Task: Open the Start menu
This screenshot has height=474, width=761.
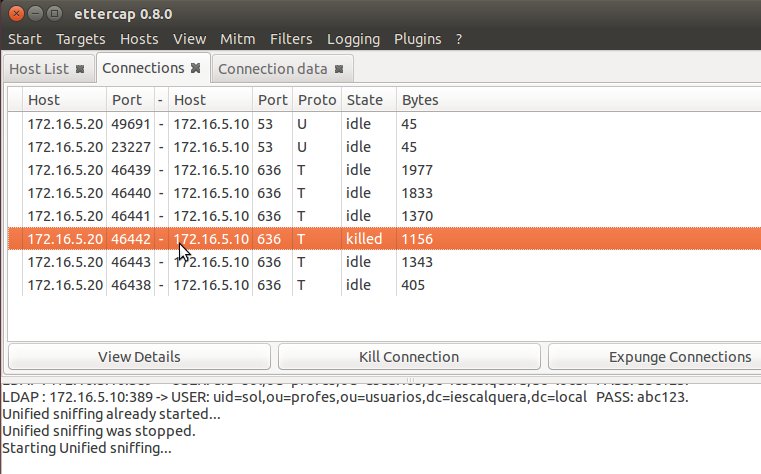Action: pyautogui.click(x=25, y=39)
